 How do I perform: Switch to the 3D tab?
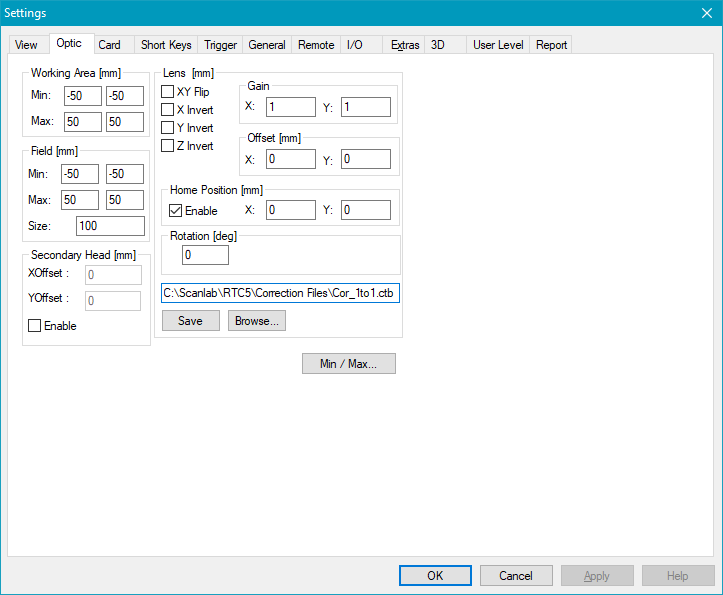coord(437,45)
